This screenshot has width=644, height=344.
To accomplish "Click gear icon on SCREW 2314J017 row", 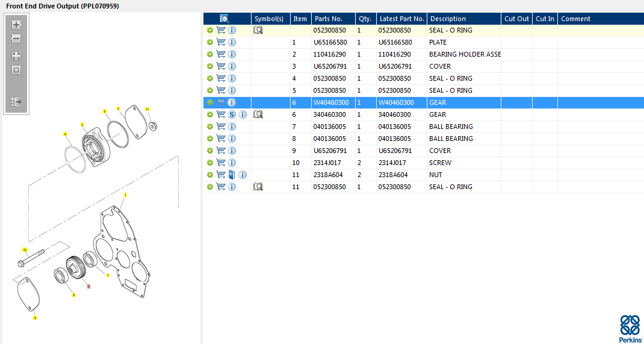I will pyautogui.click(x=210, y=163).
